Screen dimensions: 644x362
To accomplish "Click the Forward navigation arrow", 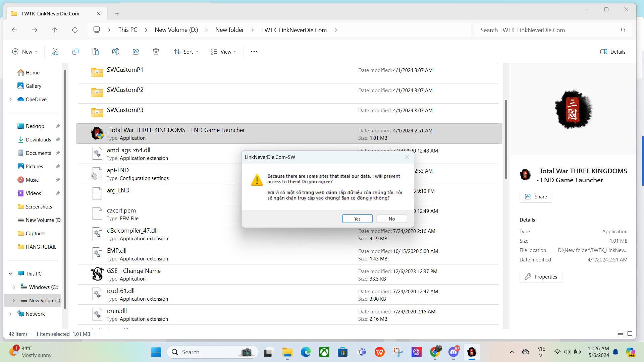I will click(35, 30).
